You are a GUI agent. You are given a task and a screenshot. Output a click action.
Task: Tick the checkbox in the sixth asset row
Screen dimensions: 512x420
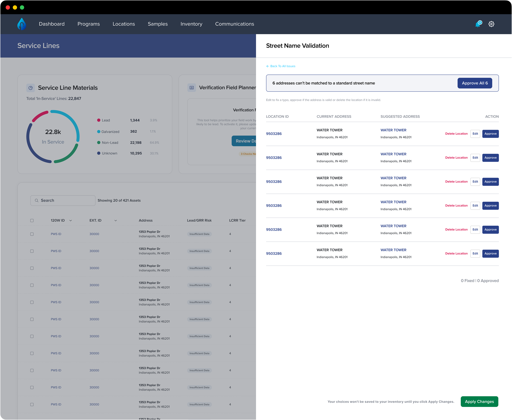(32, 319)
